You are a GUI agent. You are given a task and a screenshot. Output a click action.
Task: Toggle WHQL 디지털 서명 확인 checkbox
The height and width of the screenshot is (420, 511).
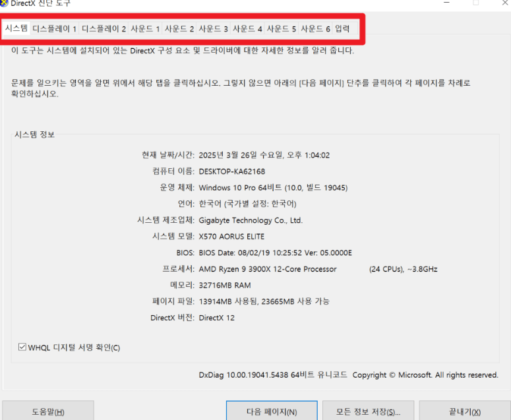pyautogui.click(x=22, y=347)
